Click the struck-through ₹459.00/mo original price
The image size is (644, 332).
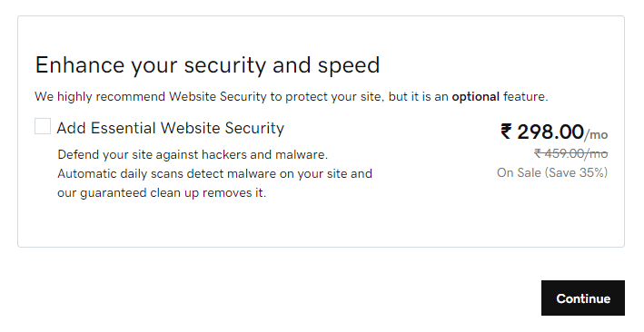click(x=571, y=153)
